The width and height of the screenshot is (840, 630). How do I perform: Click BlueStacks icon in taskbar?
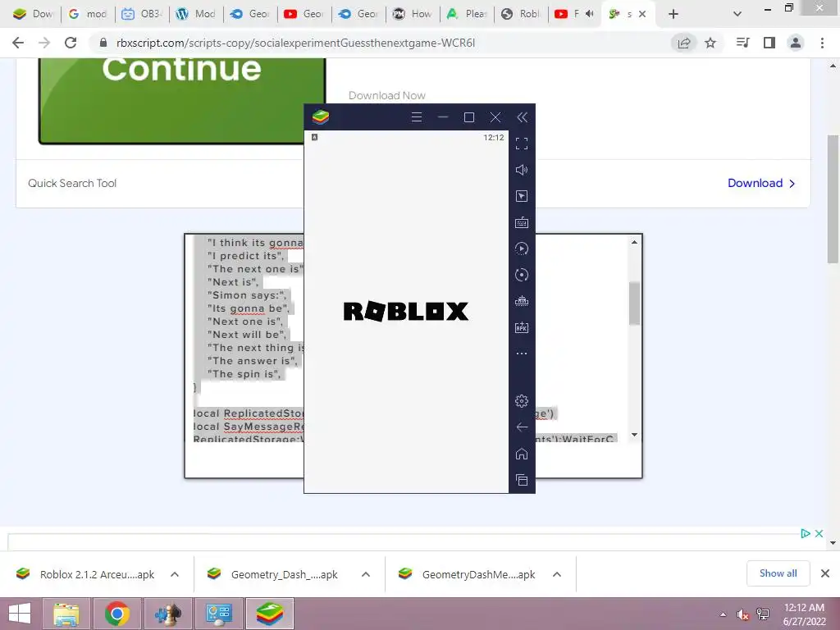270,614
